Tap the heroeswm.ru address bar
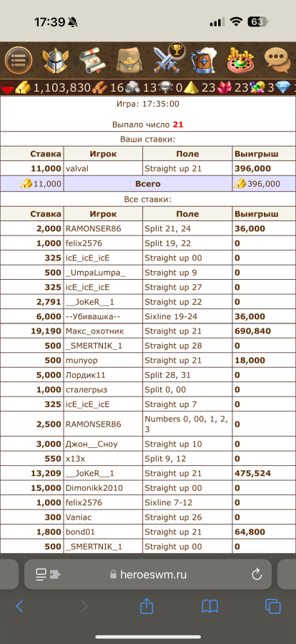 click(148, 574)
